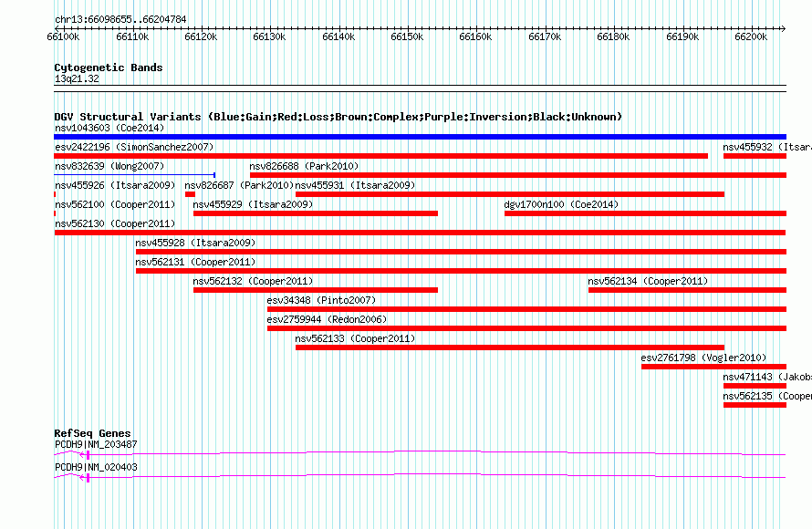This screenshot has height=529, width=812.
Task: Click the DGV Structural Variants track title
Action: pos(338,117)
